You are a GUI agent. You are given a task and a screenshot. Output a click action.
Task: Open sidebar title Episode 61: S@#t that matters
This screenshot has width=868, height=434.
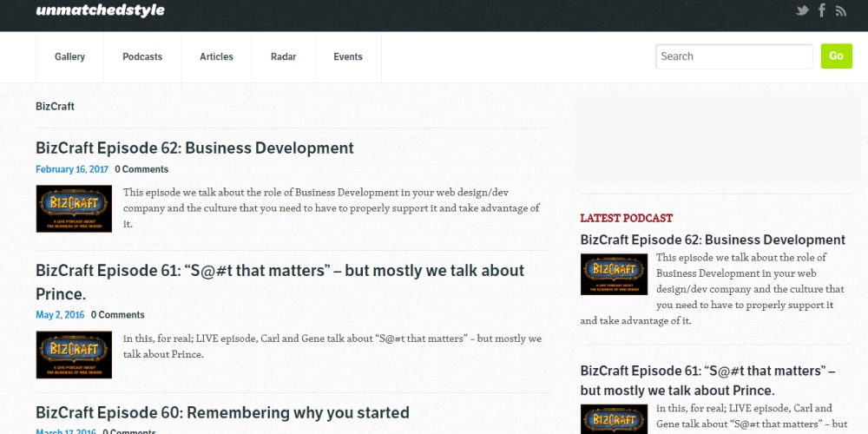tap(708, 380)
